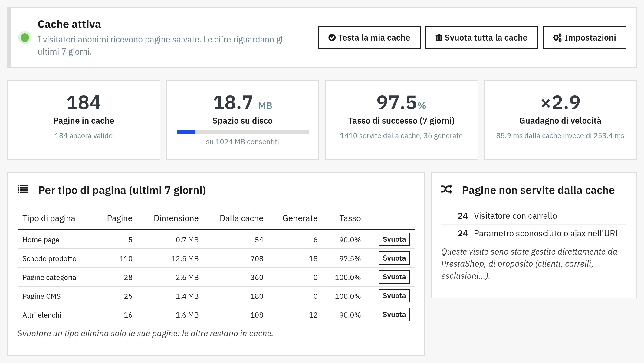Screen dimensions: 644x363
Task: Open Impostazioni settings button
Action: 584,38
